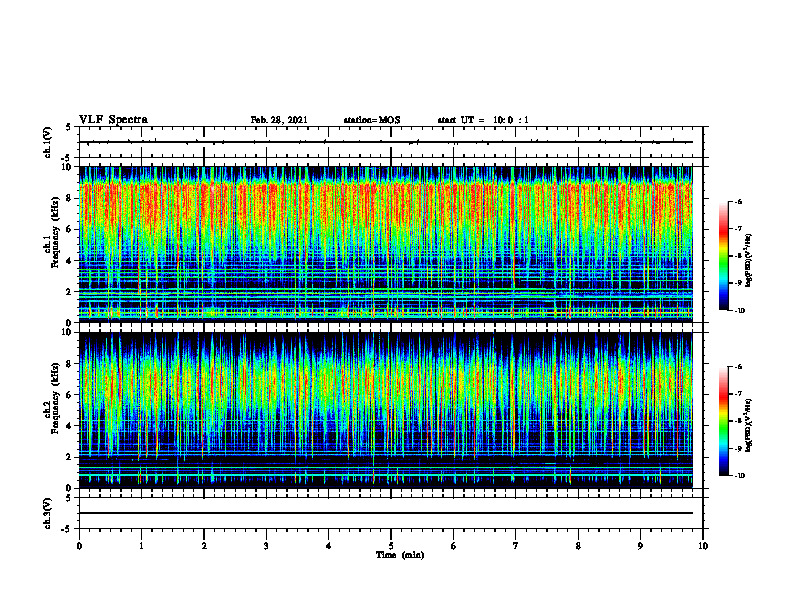This screenshot has width=792, height=612.
Task: Click the "3" tick on the time axis
Action: pos(266,546)
